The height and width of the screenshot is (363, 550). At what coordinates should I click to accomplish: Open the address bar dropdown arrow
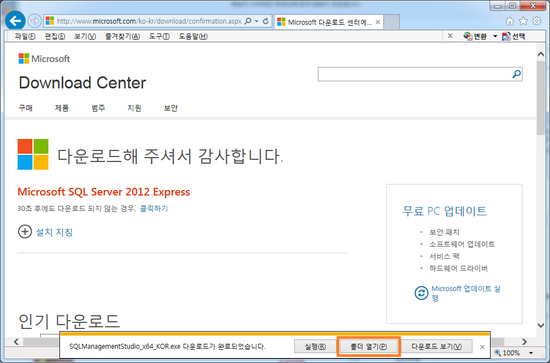coord(257,21)
